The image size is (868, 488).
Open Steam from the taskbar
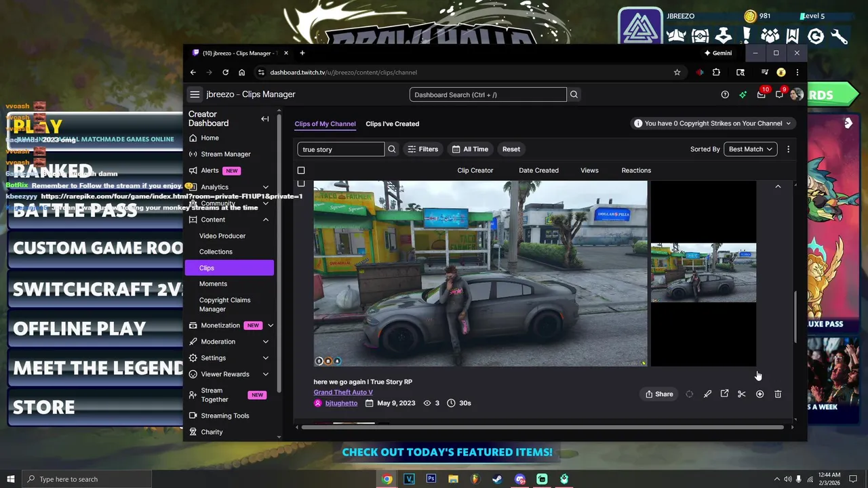click(497, 479)
